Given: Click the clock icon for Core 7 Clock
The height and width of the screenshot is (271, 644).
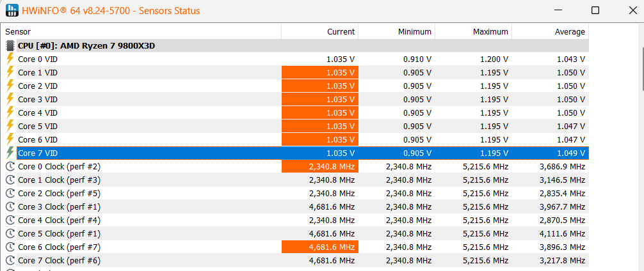Looking at the screenshot, I should coord(10,260).
